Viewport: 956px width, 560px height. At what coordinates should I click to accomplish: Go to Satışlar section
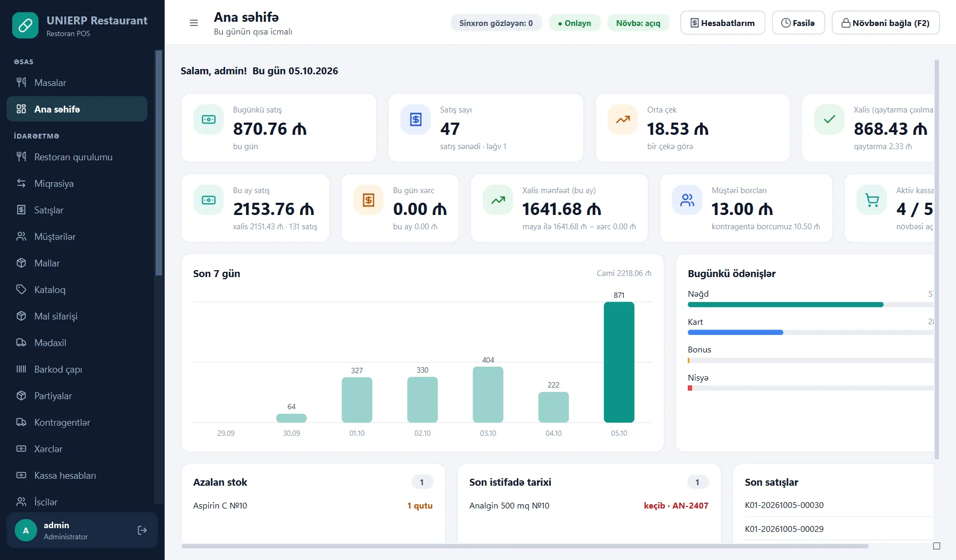77,210
